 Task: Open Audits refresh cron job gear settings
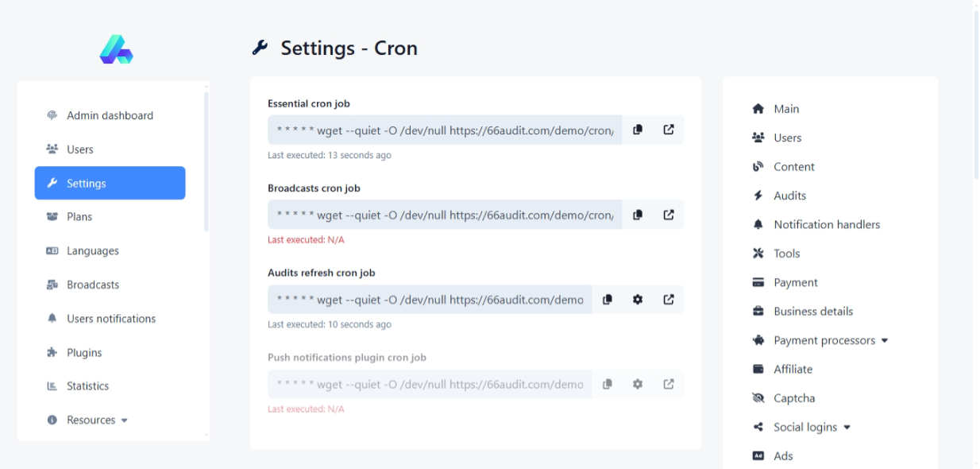pyautogui.click(x=638, y=300)
